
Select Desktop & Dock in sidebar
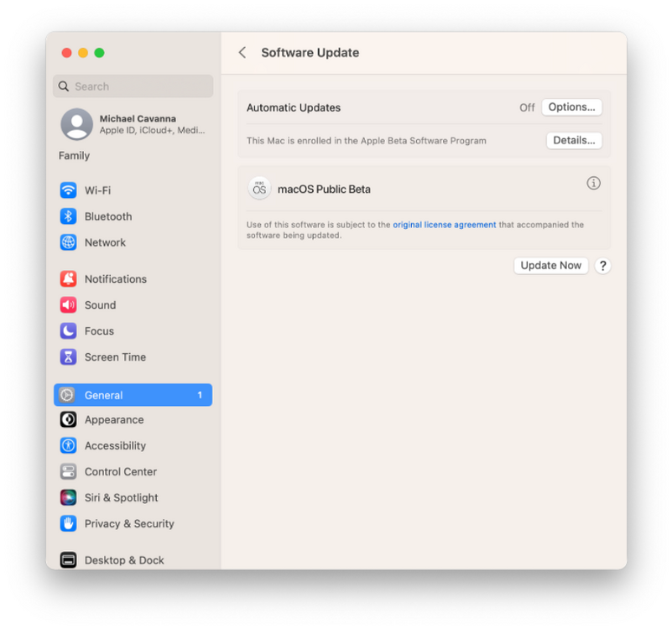tap(133, 560)
